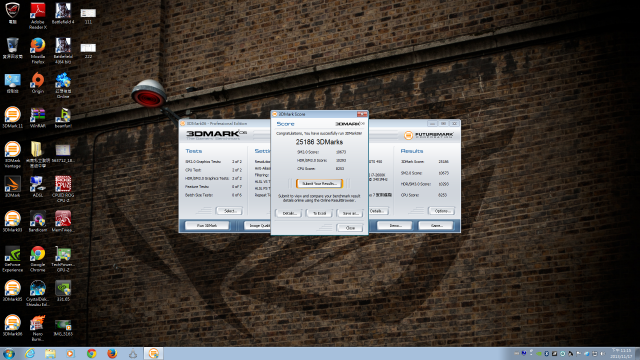Click Options under the Results section
This screenshot has width=640, height=360.
441,211
